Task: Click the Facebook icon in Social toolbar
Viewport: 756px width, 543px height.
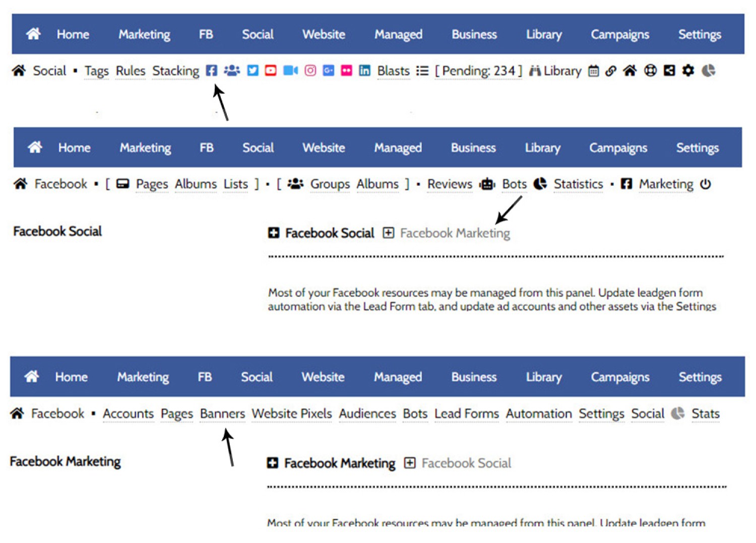Action: click(212, 71)
